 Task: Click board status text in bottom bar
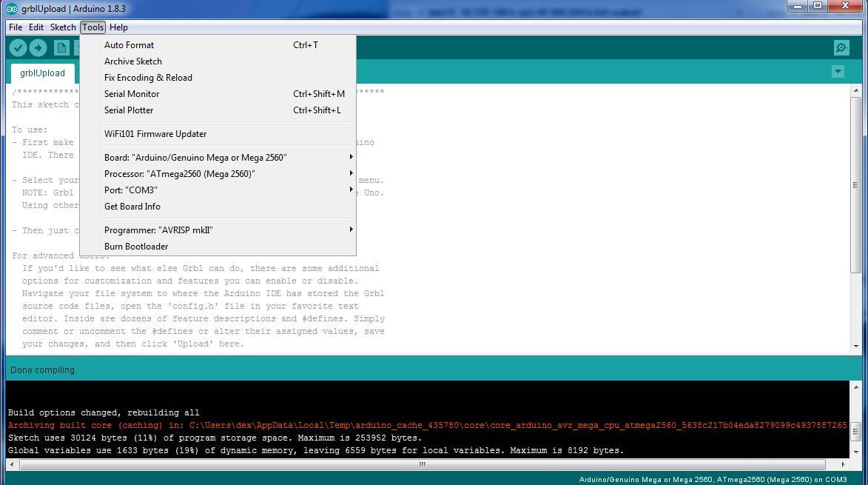(713, 480)
